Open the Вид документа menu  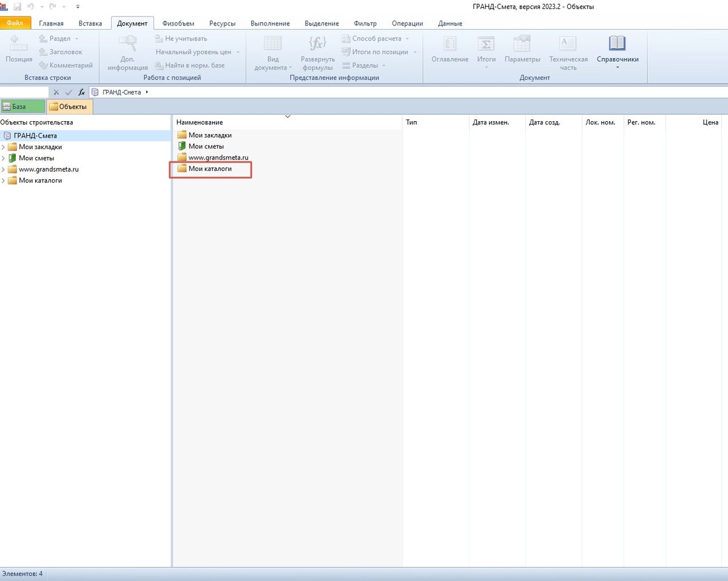point(272,53)
